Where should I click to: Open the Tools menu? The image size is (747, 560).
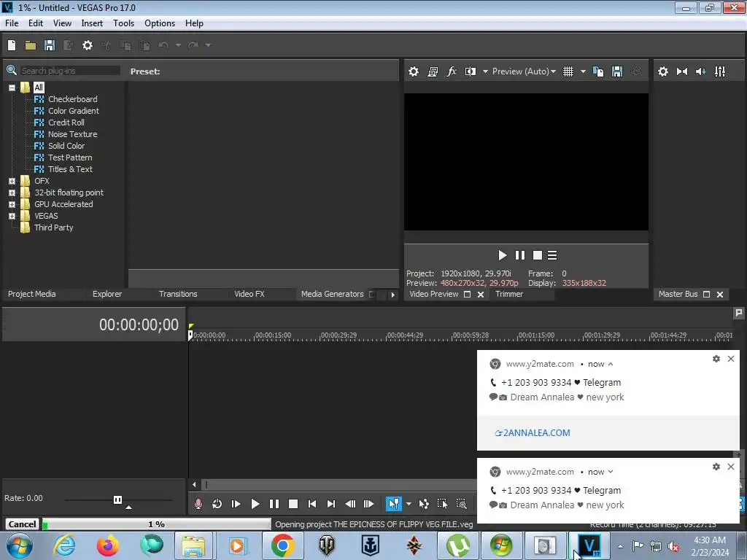click(123, 23)
